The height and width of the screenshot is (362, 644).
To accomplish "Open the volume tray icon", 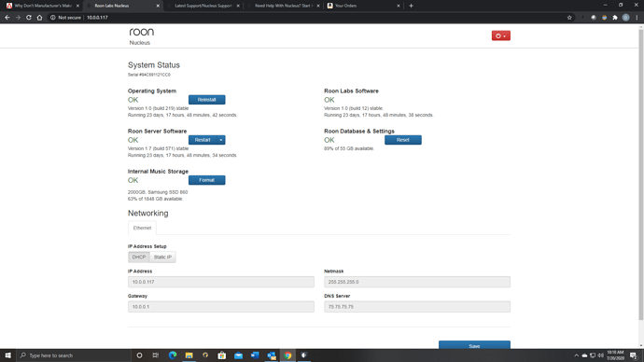I will point(601,355).
